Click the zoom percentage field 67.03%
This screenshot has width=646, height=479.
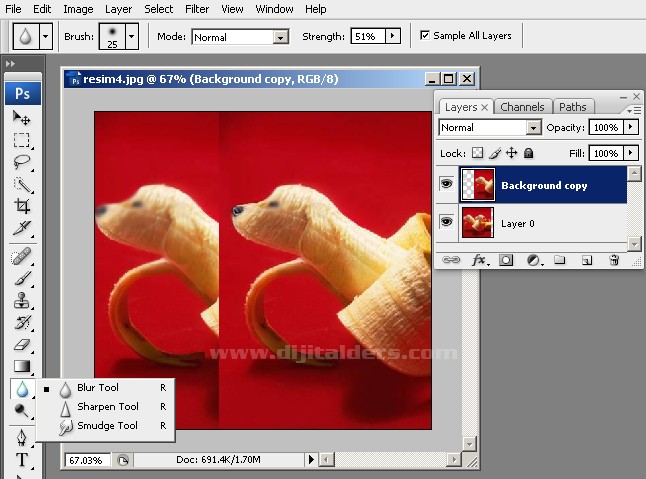point(87,460)
